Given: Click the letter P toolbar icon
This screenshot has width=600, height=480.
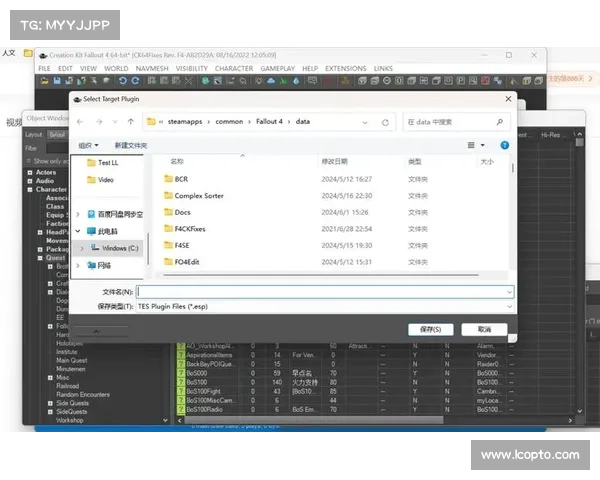Looking at the screenshot, I should pyautogui.click(x=461, y=81).
